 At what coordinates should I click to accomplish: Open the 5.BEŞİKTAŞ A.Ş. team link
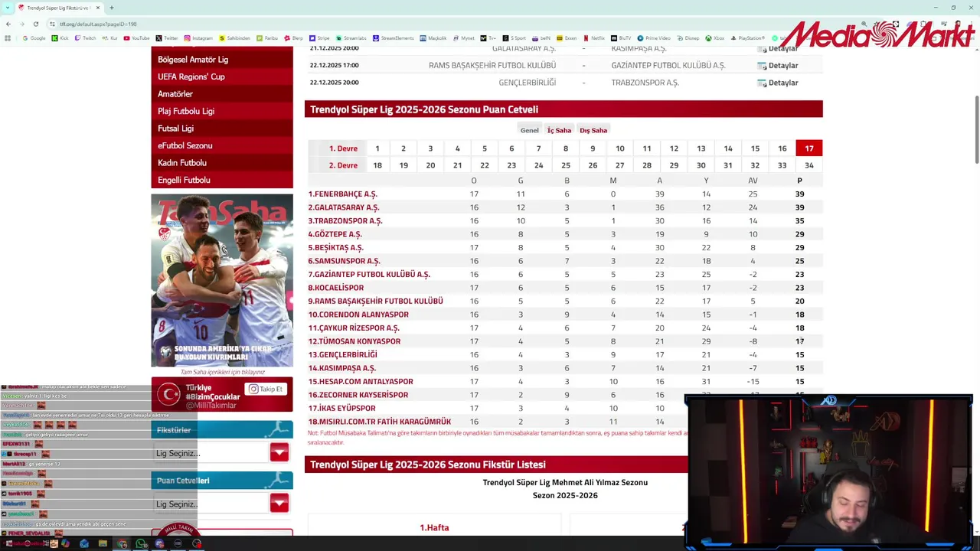pos(335,248)
